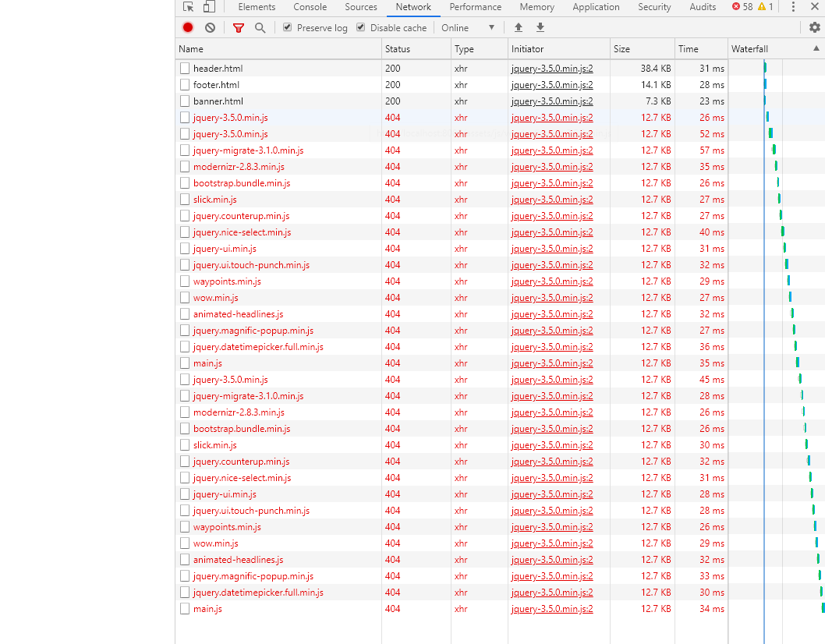The height and width of the screenshot is (644, 825).
Task: Uncheck the Preserve log checkbox
Action: coord(287,27)
